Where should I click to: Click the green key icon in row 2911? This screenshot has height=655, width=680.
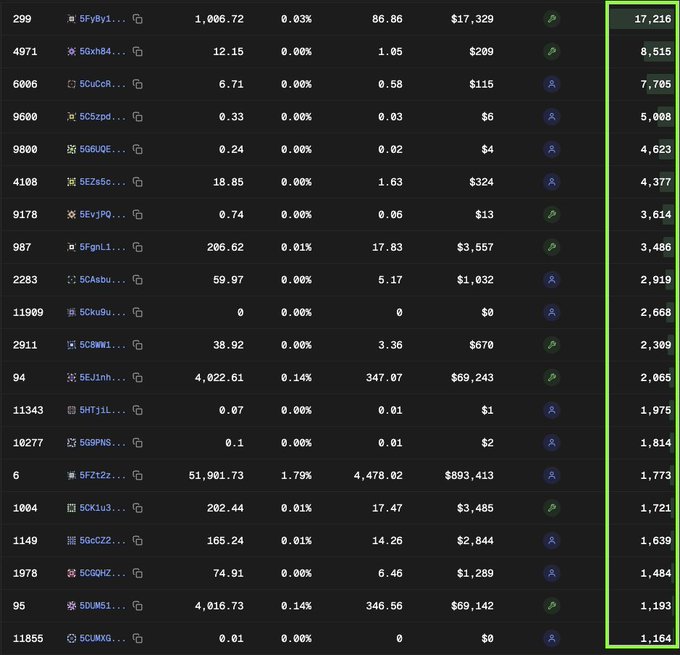(x=552, y=345)
